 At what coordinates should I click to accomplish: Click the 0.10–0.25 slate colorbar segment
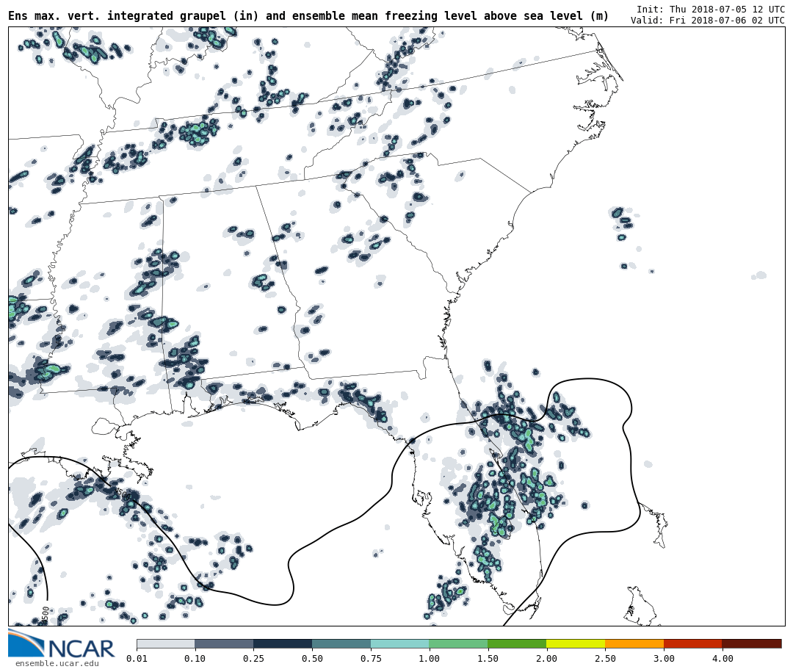coord(224,643)
